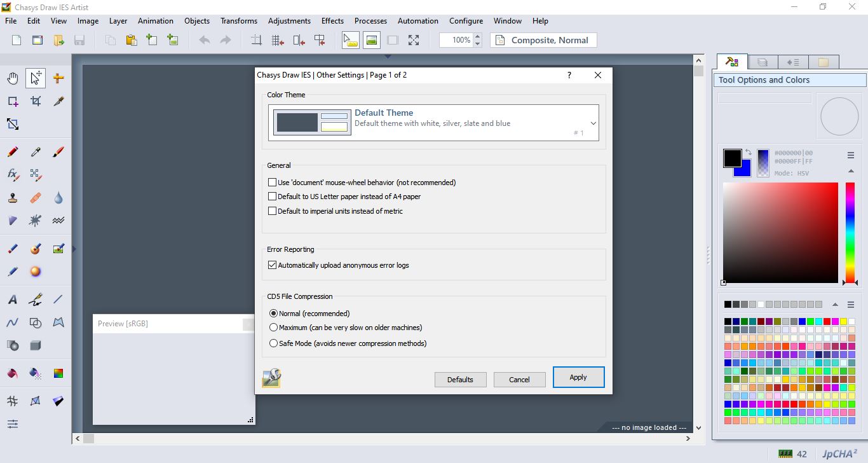Select Safe Mode compression option
The height and width of the screenshot is (463, 868).
coord(274,343)
